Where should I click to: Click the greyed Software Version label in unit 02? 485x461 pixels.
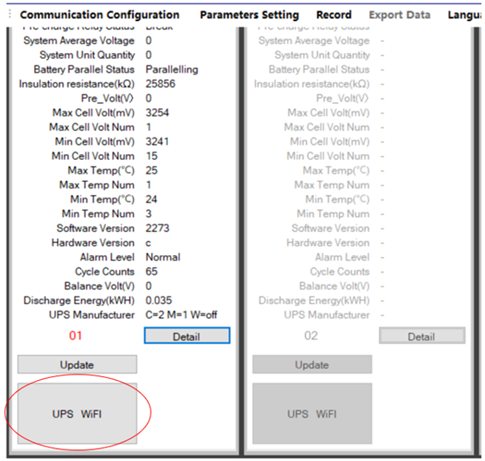331,228
